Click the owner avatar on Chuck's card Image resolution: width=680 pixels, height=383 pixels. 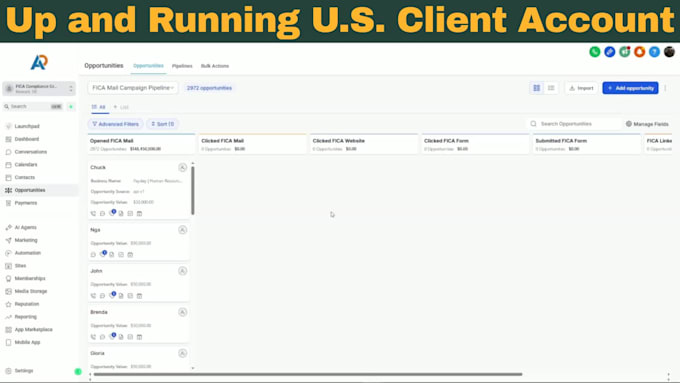pyautogui.click(x=183, y=167)
